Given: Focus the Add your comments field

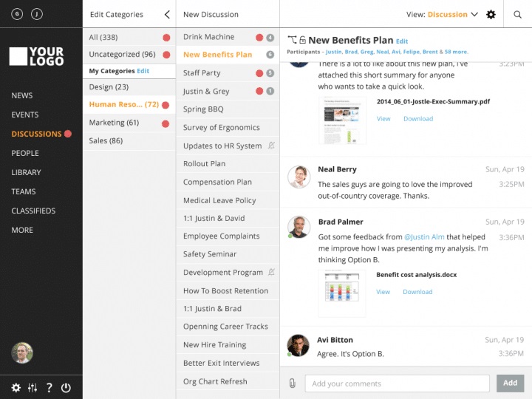Looking at the screenshot, I should coord(398,383).
